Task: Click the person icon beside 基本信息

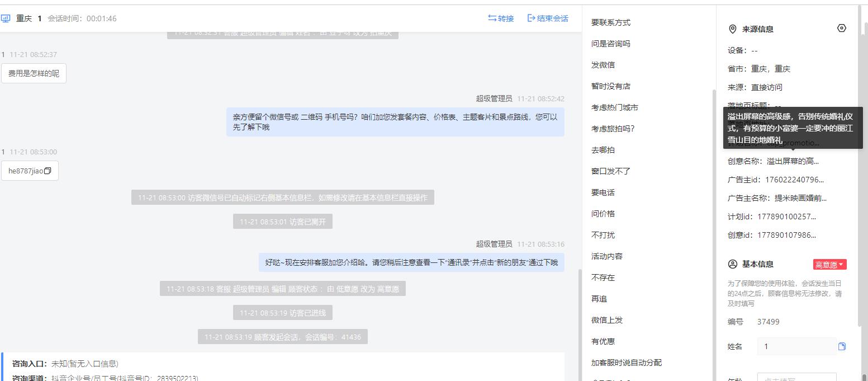Action: 733,264
